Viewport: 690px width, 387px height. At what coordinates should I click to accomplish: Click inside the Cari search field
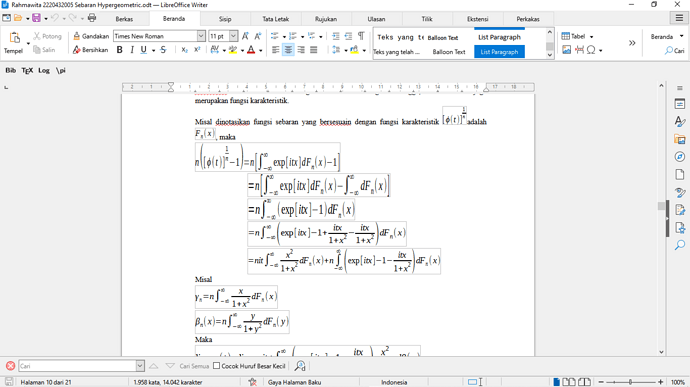[77, 366]
